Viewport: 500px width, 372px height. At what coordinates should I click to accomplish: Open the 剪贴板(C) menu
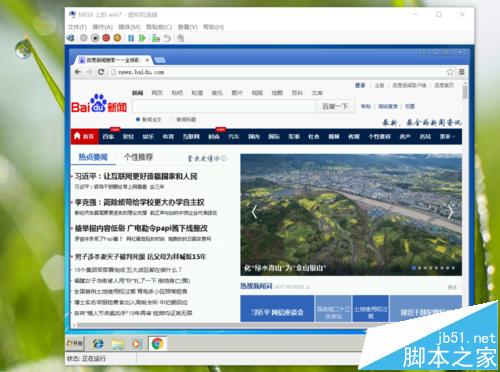coord(159,27)
